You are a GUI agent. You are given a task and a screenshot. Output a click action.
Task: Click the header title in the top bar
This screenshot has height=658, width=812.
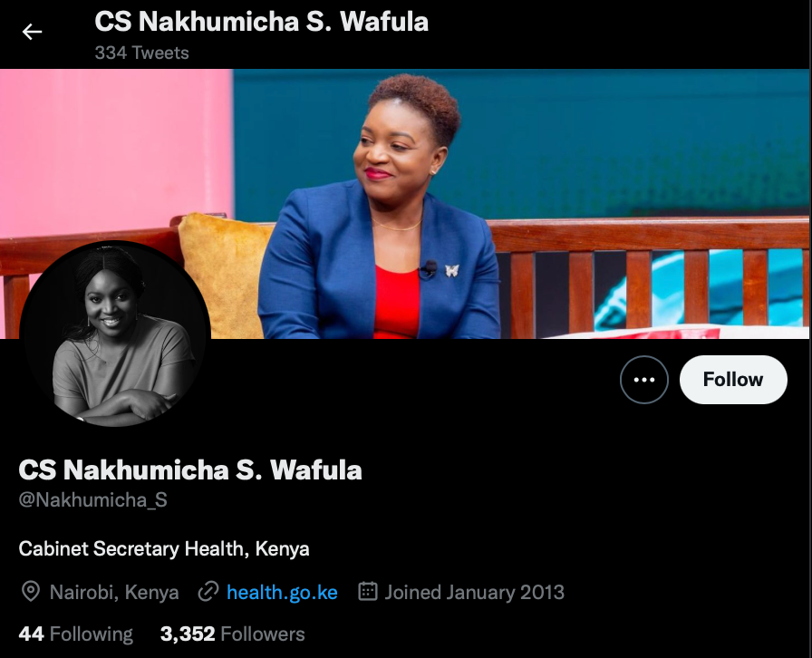pos(262,22)
